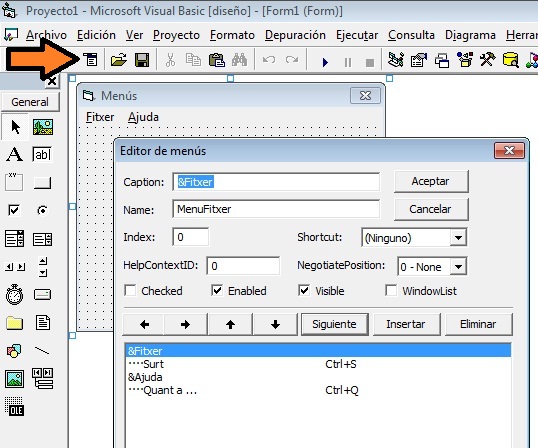
Task: Open the Data View window icon
Action: [511, 60]
